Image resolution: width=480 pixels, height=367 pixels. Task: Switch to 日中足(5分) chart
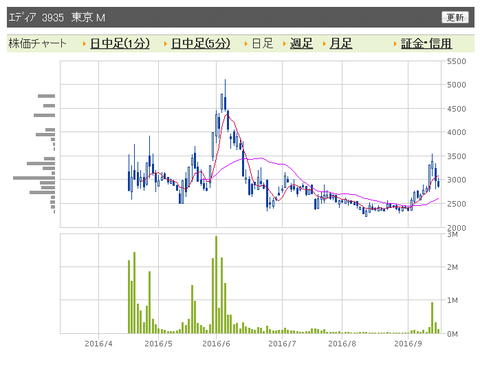(201, 43)
